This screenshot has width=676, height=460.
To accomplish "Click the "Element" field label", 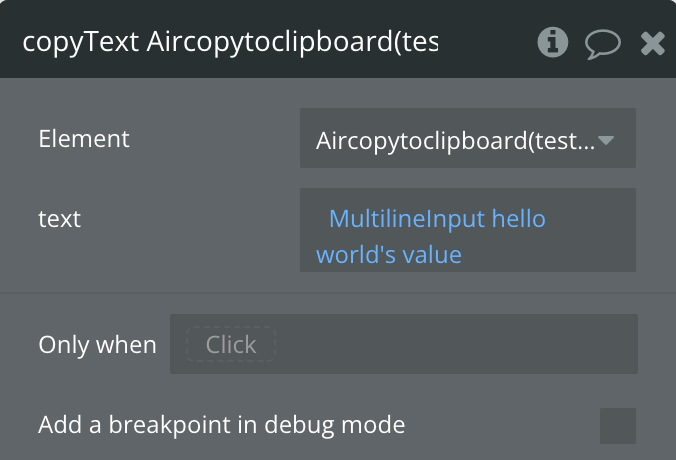I will [84, 139].
